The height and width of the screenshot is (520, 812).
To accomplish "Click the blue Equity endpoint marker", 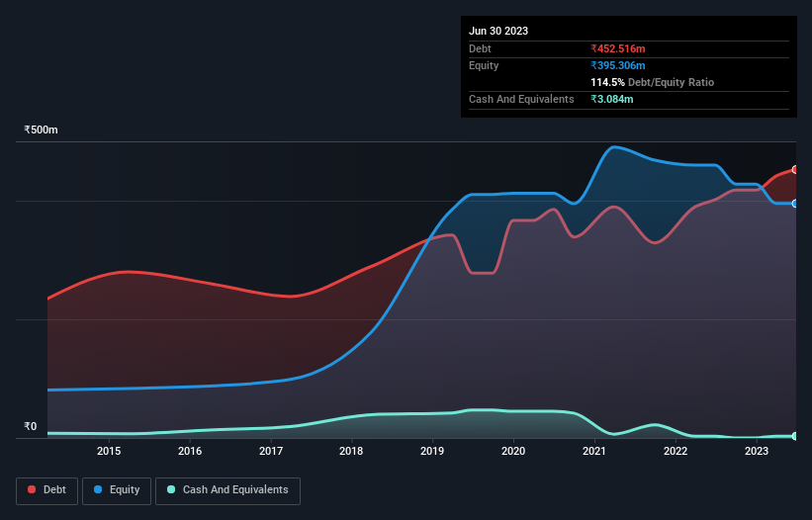I will 795,204.
